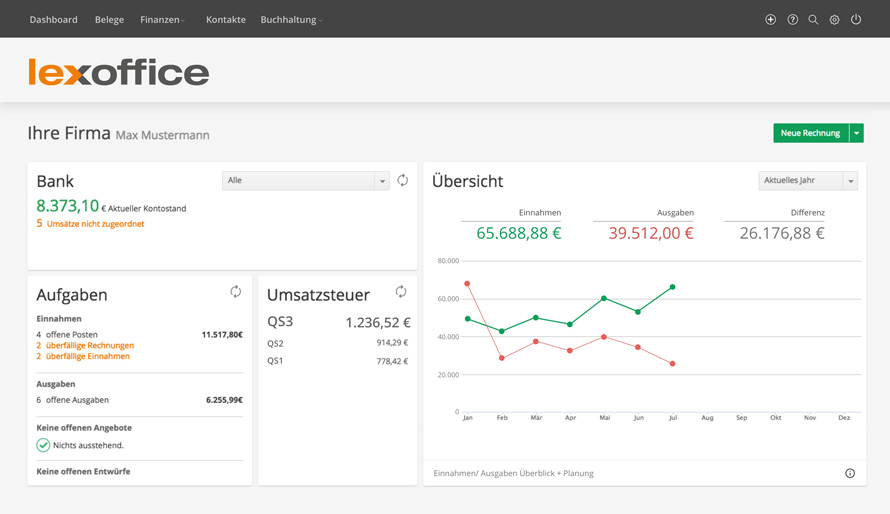Open the Neue Rechnung dropdown arrow
Screen dimensions: 890x514
pyautogui.click(x=857, y=133)
